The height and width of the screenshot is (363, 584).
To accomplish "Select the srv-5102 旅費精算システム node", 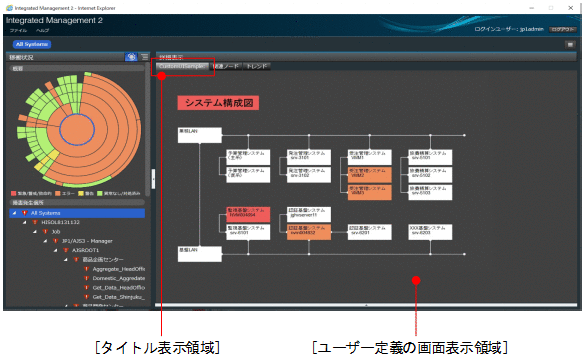I will point(430,175).
